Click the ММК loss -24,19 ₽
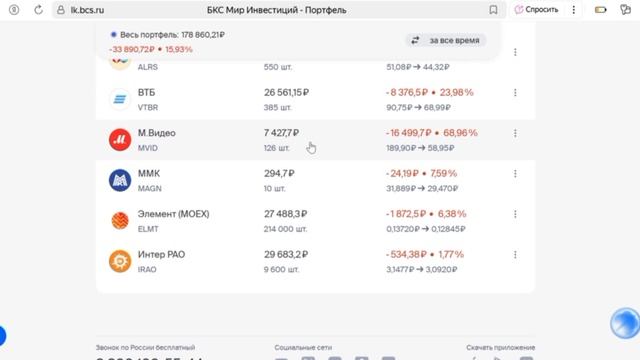Viewport: 640px width, 360px height. click(402, 173)
